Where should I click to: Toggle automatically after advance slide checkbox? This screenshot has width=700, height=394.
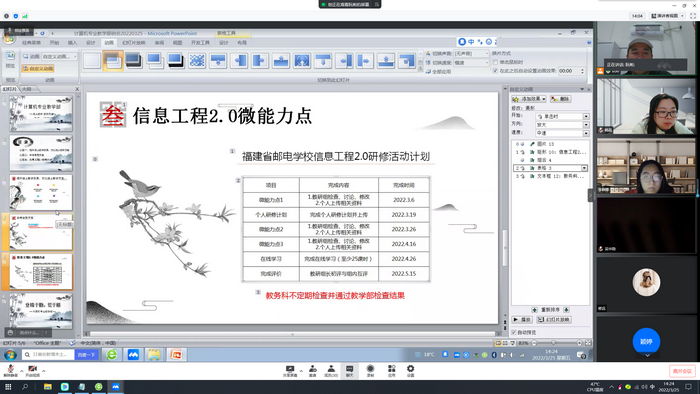[496, 71]
